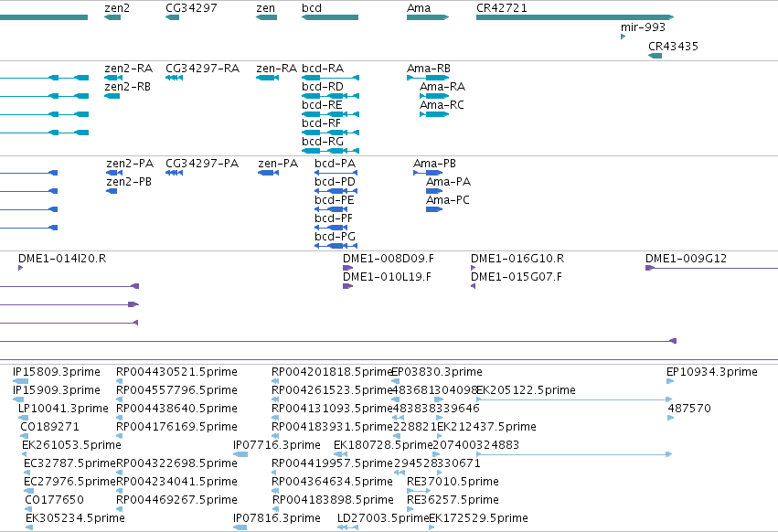
Task: Select the EP10934.3prime label
Action: [712, 372]
